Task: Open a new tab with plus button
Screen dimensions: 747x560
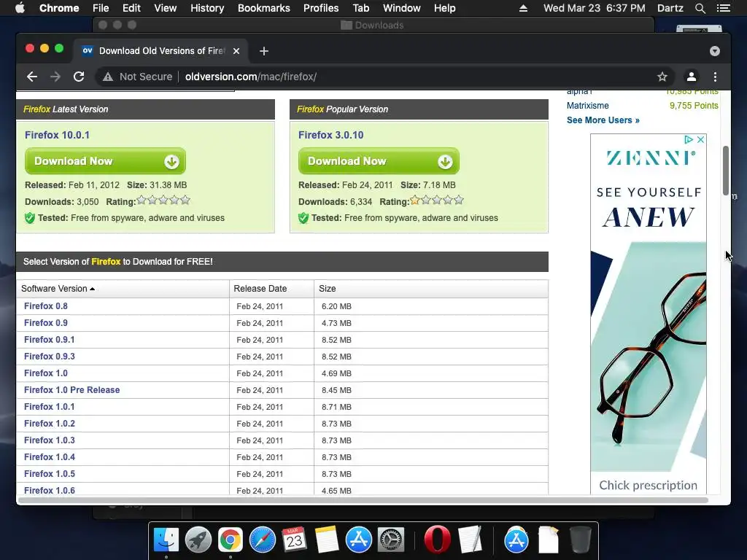Action: click(x=264, y=51)
